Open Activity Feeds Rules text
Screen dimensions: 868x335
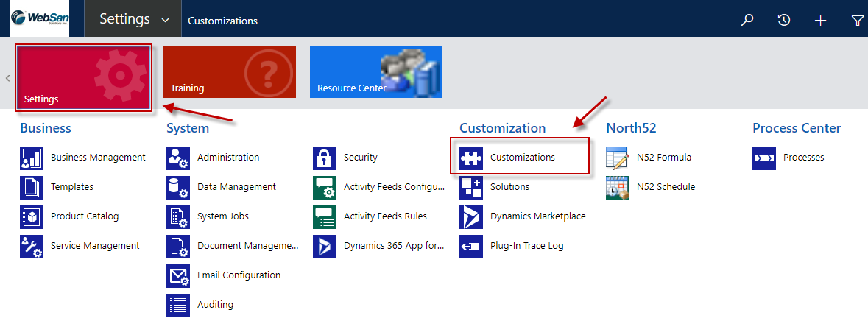click(x=385, y=216)
